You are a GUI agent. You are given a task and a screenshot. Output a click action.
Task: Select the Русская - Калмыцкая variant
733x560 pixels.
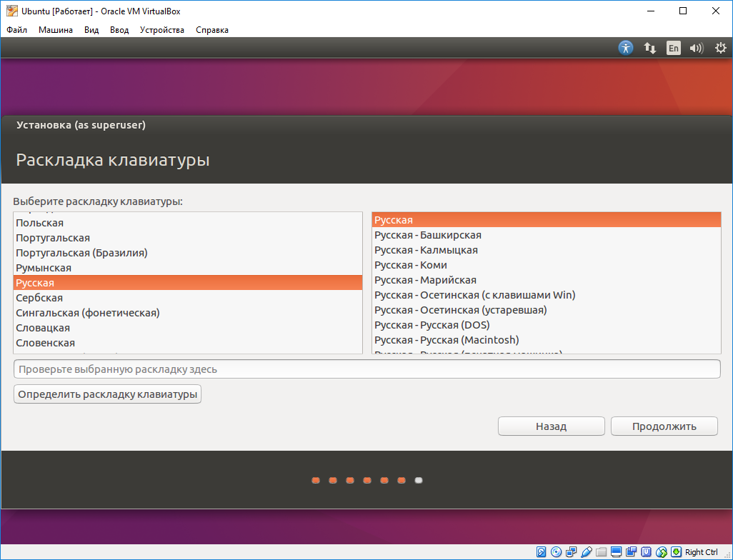(547, 250)
